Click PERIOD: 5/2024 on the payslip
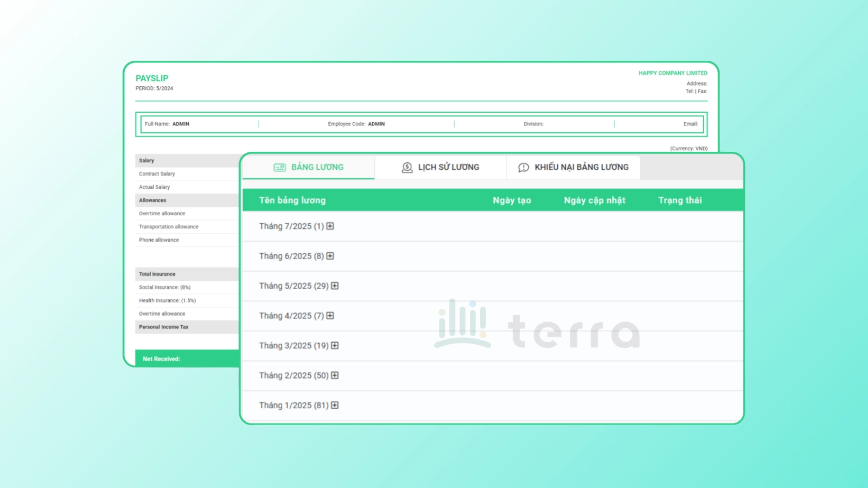 tap(154, 88)
